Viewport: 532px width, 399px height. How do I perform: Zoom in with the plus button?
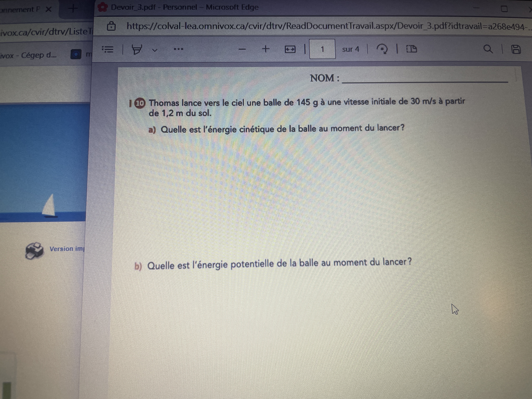[x=265, y=49]
